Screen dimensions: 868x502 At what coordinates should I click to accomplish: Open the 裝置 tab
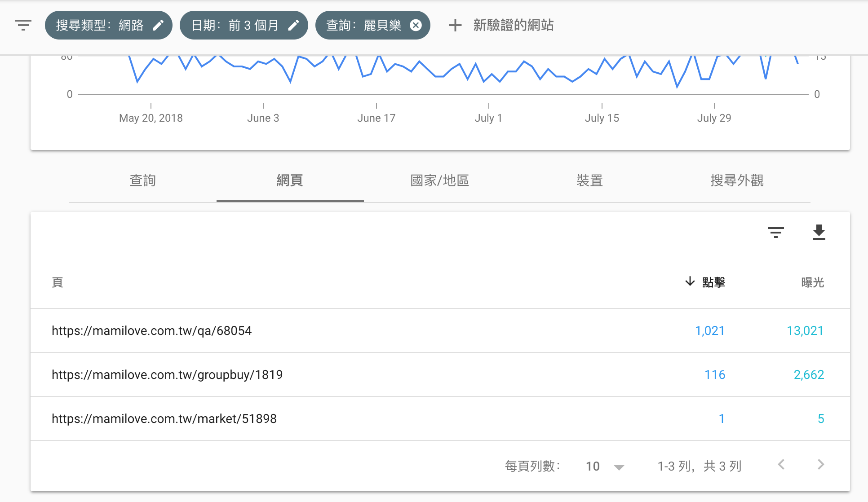pyautogui.click(x=589, y=181)
